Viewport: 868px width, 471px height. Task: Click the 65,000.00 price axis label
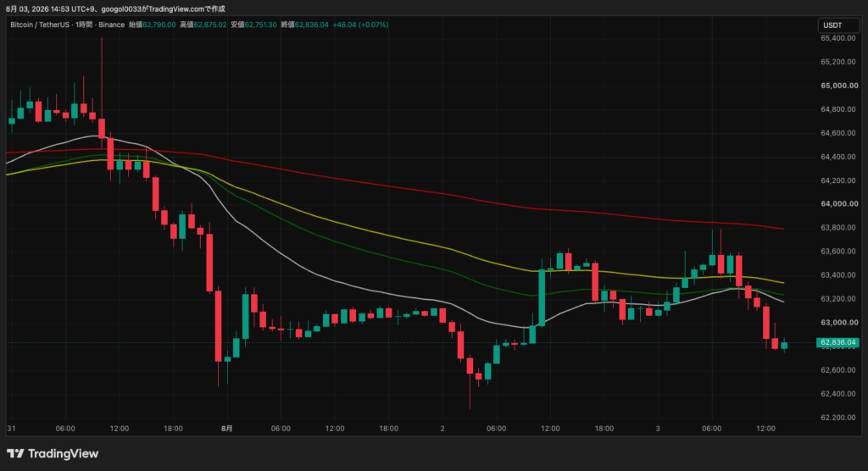(839, 86)
